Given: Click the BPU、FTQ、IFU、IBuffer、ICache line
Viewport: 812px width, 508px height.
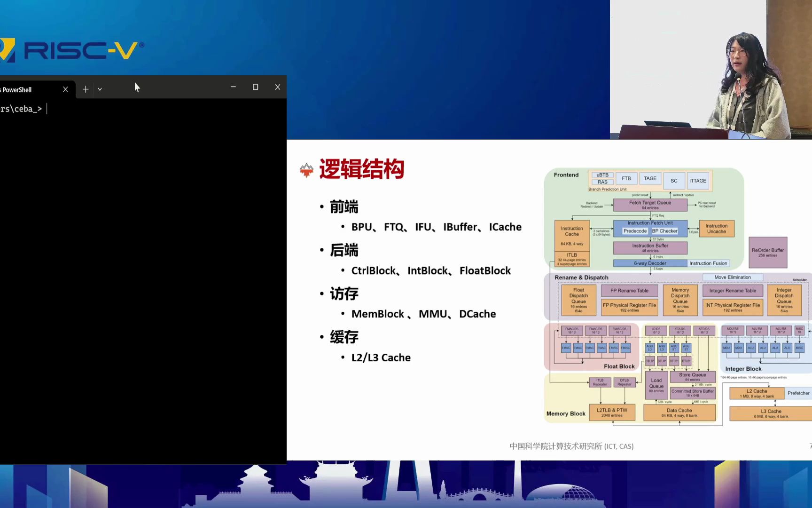Looking at the screenshot, I should (x=437, y=227).
